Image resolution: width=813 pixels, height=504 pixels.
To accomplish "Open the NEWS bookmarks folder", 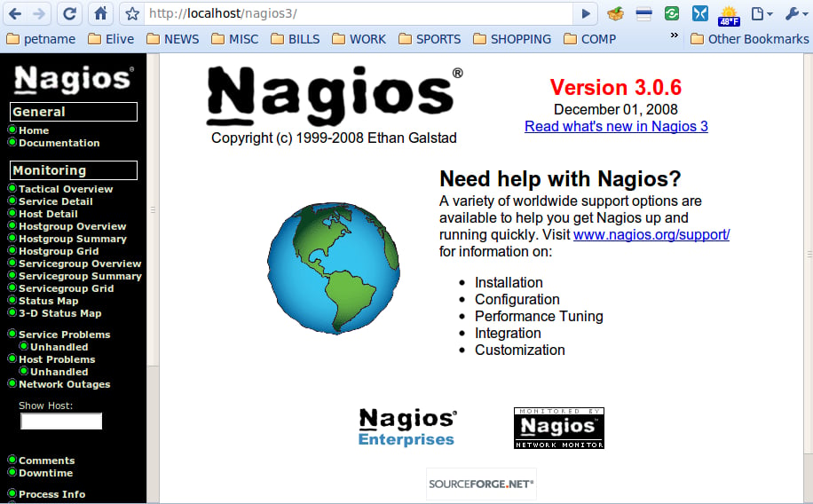I will tap(173, 39).
